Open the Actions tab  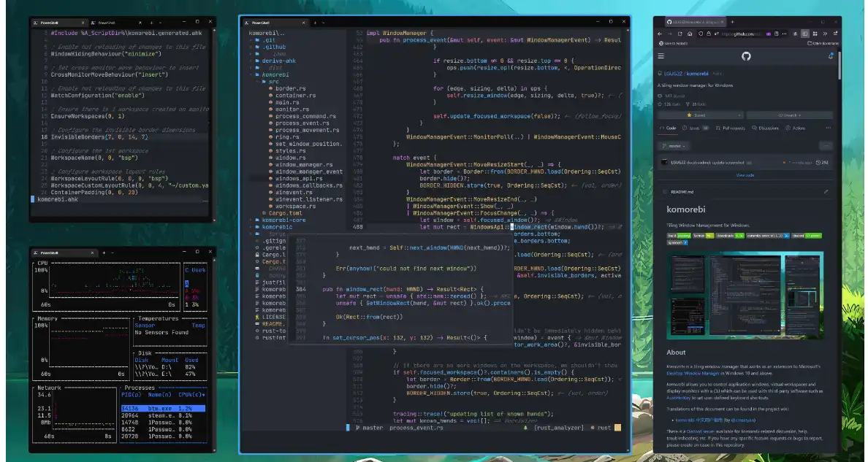click(x=796, y=128)
